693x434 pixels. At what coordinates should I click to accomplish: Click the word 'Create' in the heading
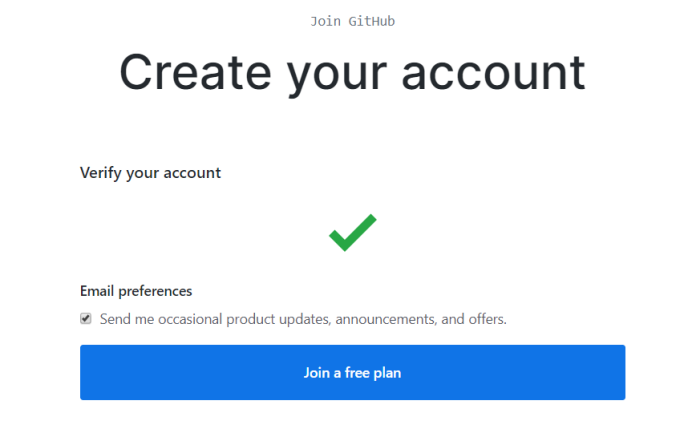[x=195, y=72]
